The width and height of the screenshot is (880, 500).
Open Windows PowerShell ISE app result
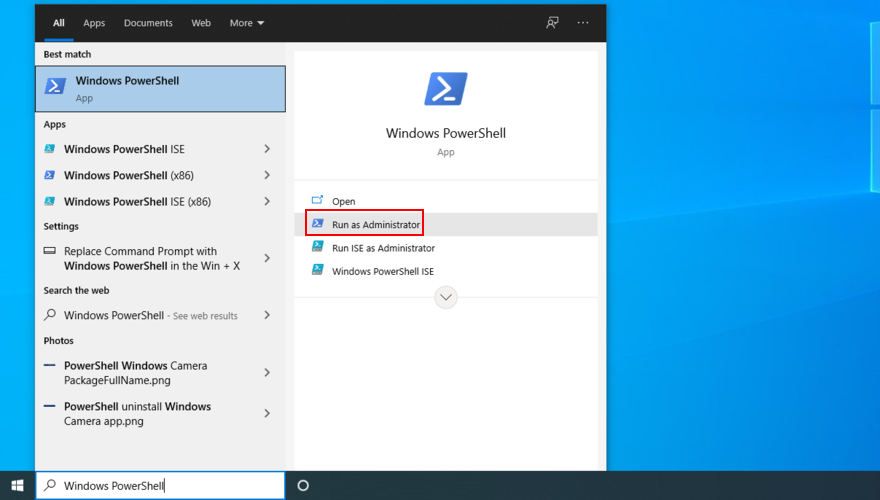coord(161,149)
